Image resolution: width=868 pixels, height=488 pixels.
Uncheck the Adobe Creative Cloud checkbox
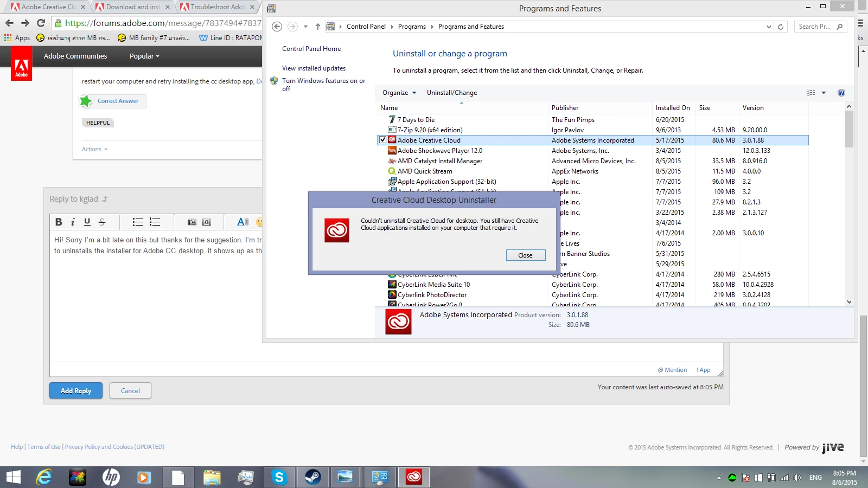coord(382,140)
